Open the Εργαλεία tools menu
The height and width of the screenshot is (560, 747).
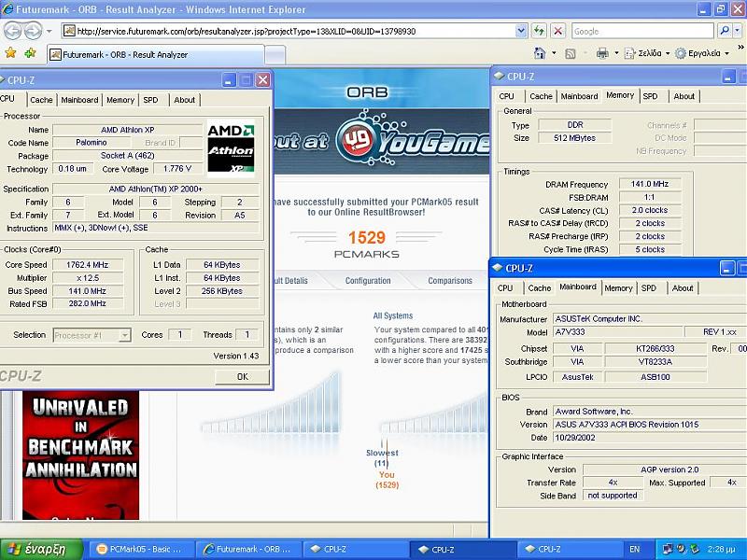(x=702, y=53)
